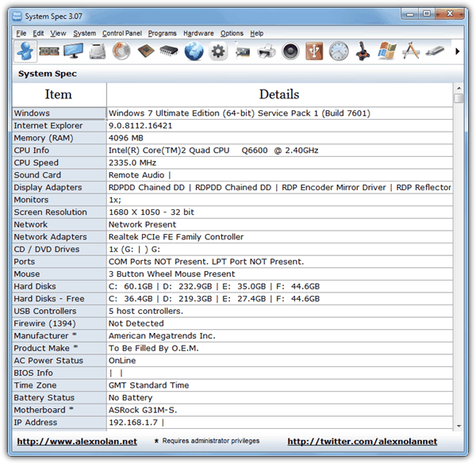Click the 2335.0 MHz CPU speed value
This screenshot has height=463, width=476.
tap(132, 163)
